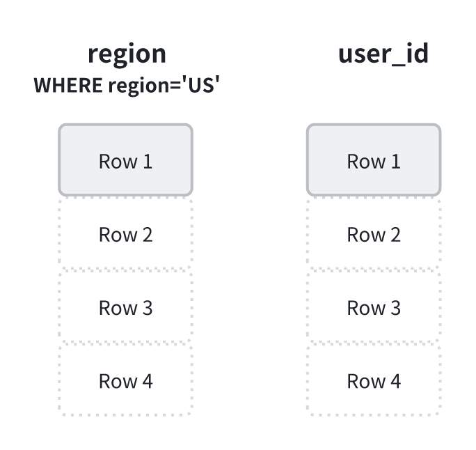Choose Row 3 under region
This screenshot has height=450, width=476.
125,308
